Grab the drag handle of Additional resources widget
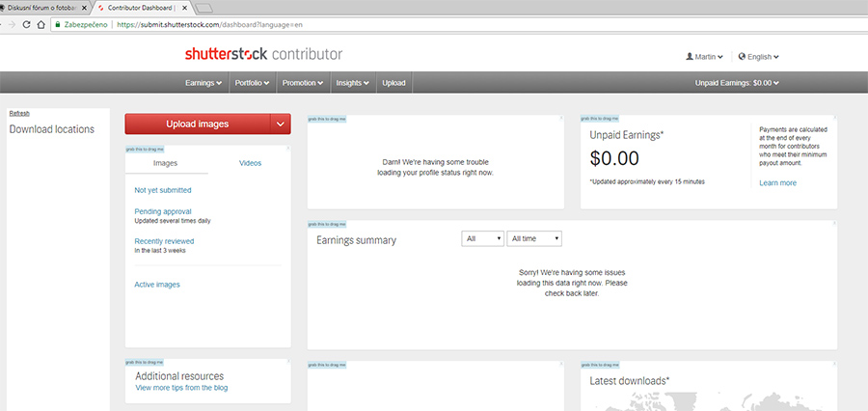Image resolution: width=868 pixels, height=411 pixels. coord(145,362)
